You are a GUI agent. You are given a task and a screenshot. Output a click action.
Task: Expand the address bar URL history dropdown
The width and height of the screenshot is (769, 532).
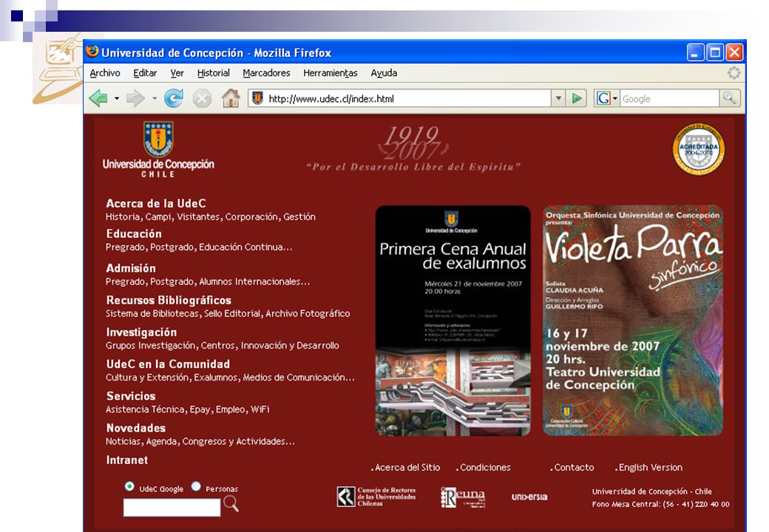click(558, 98)
